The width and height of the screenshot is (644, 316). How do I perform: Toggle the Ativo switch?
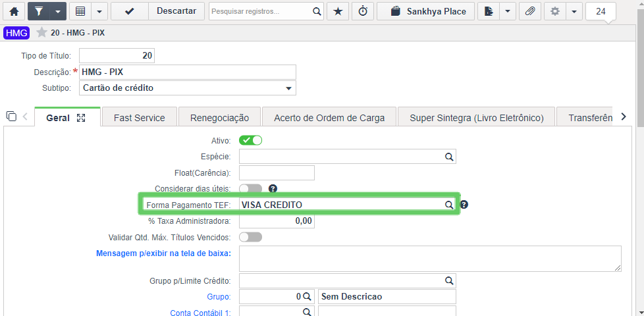[x=250, y=140]
